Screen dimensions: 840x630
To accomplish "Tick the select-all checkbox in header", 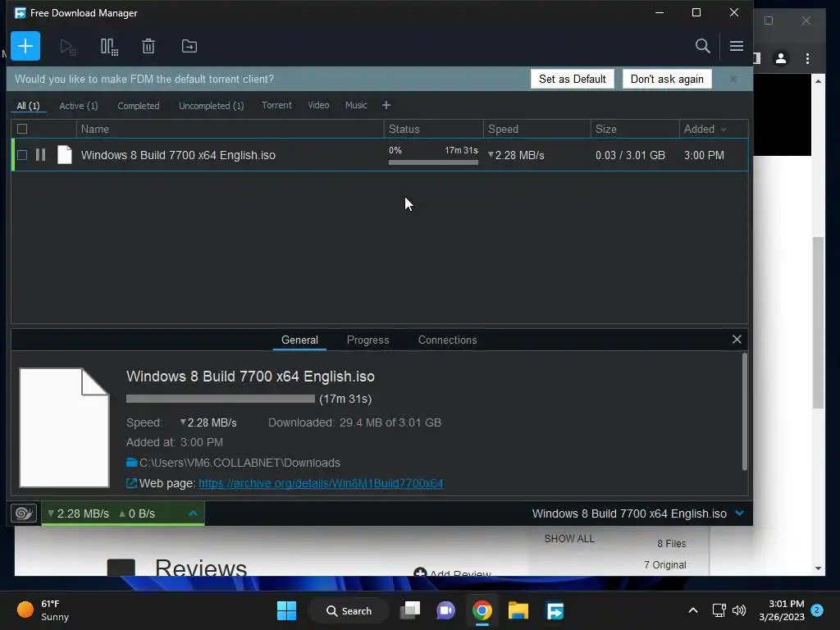I will (x=22, y=129).
